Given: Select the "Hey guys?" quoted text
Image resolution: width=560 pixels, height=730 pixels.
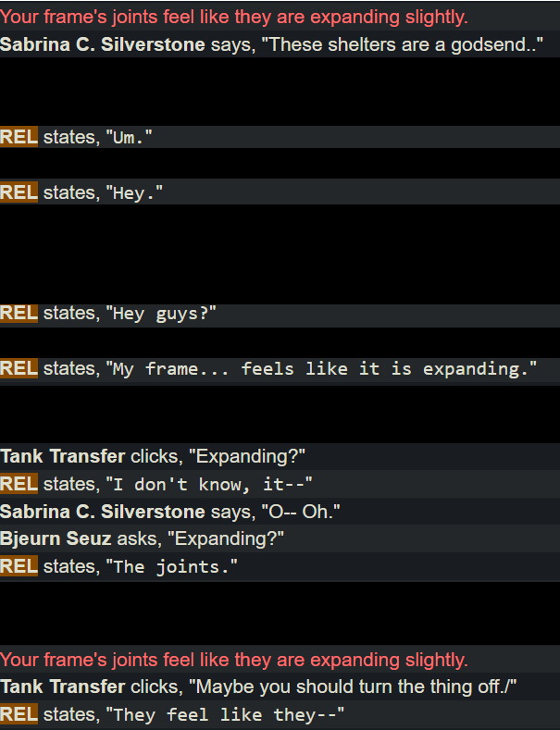Looking at the screenshot, I should pyautogui.click(x=161, y=314).
